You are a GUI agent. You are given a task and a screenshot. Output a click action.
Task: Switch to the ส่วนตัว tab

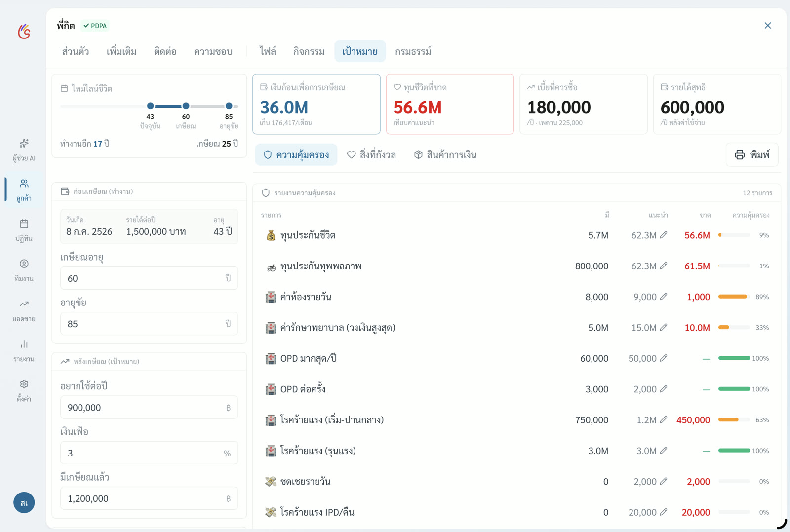coord(76,51)
